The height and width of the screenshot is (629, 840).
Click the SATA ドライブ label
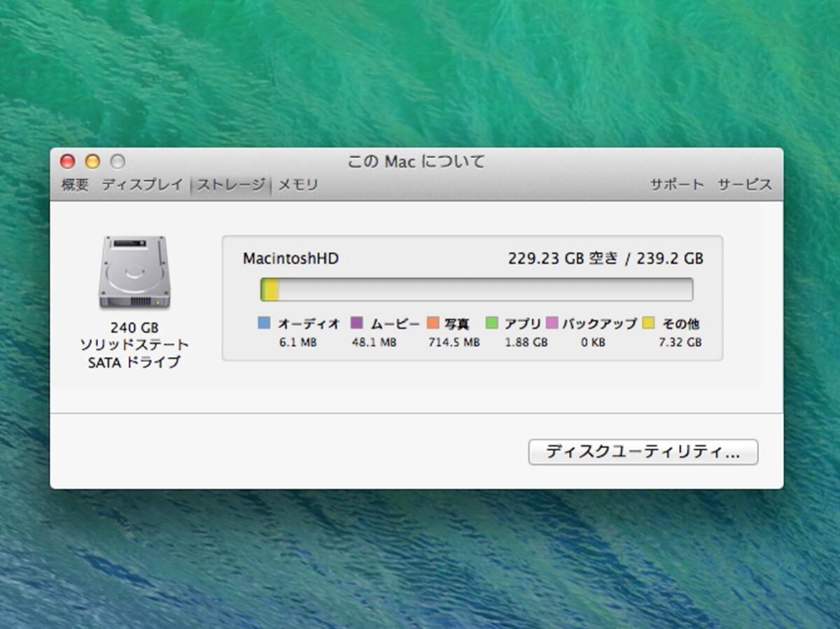(x=134, y=362)
